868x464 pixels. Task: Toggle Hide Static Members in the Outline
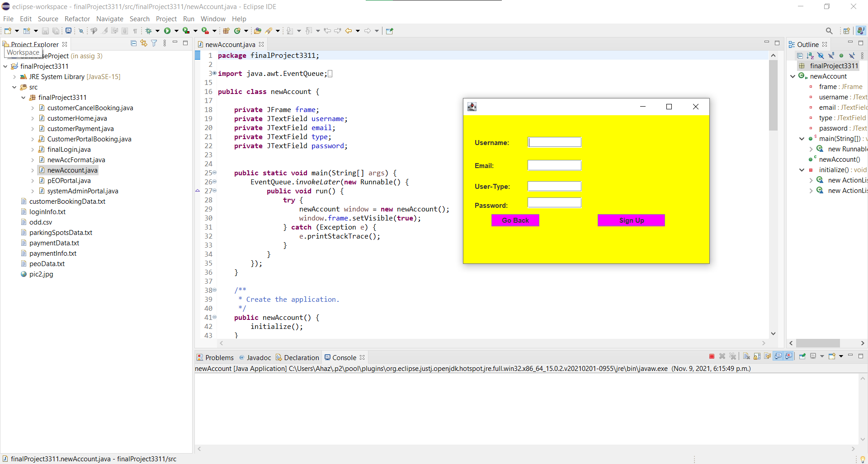pos(831,56)
